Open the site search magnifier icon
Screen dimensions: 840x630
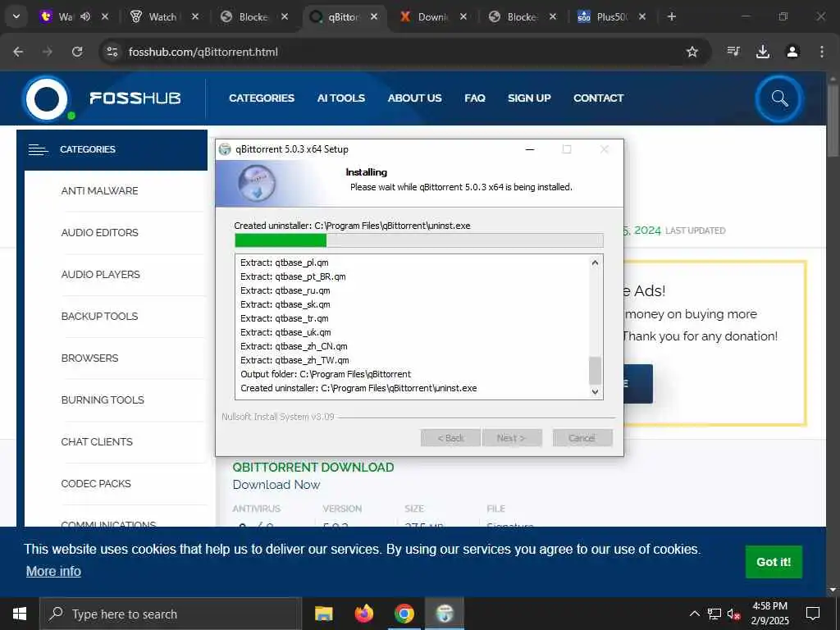click(x=779, y=98)
